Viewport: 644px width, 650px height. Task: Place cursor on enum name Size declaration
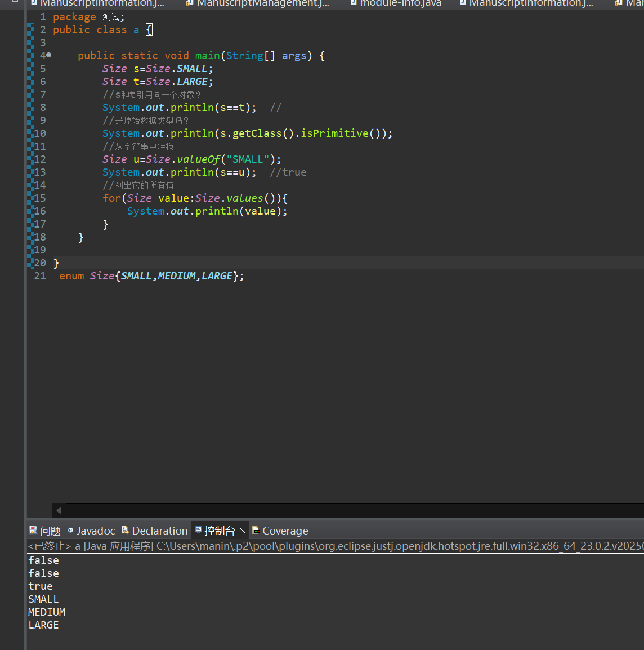pos(102,276)
